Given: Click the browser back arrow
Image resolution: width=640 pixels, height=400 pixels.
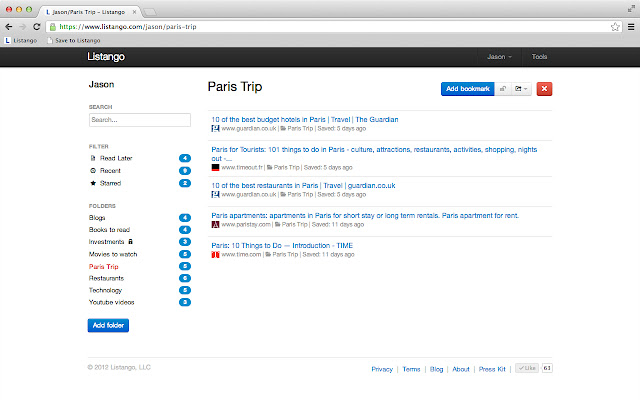Looking at the screenshot, I should [x=9, y=27].
